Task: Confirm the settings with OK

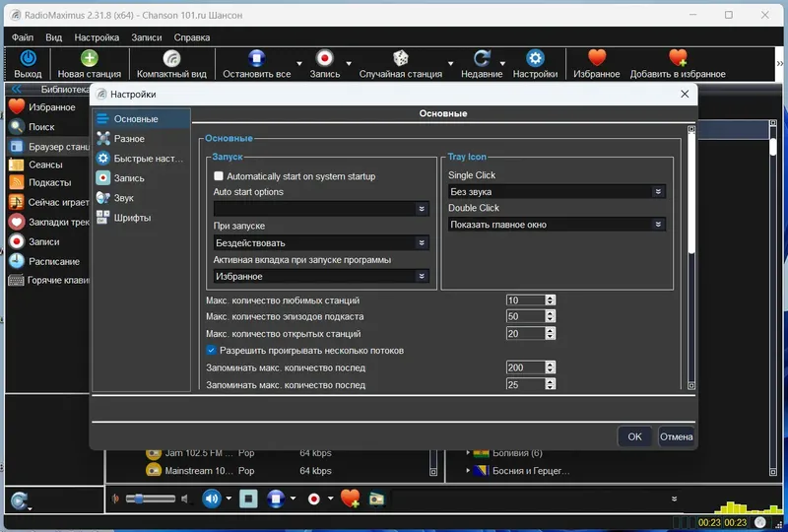Action: pos(634,436)
